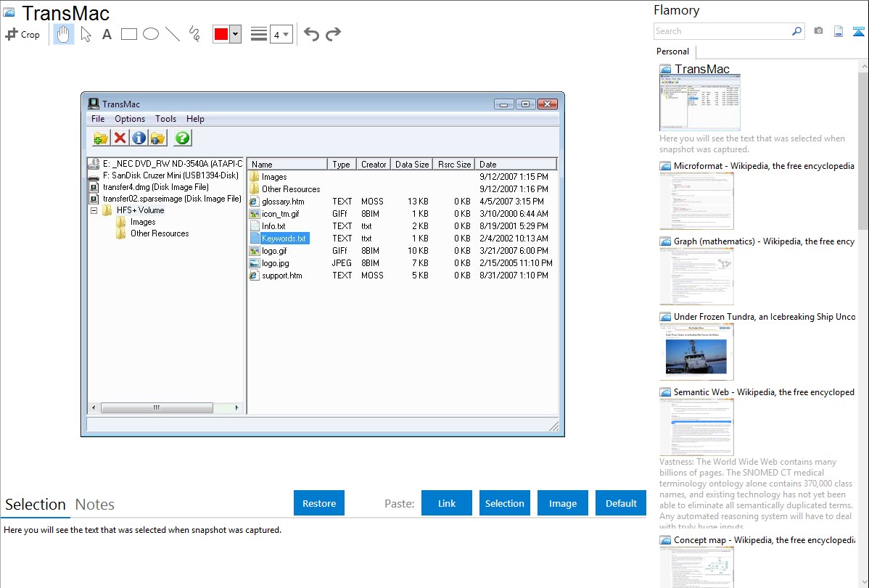869x588 pixels.
Task: Select the Keywords.txt file
Action: (284, 239)
